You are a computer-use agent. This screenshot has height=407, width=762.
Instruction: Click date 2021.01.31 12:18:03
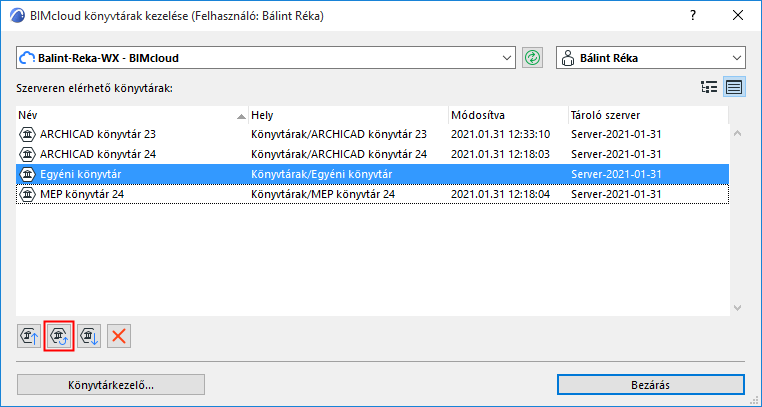(x=500, y=154)
